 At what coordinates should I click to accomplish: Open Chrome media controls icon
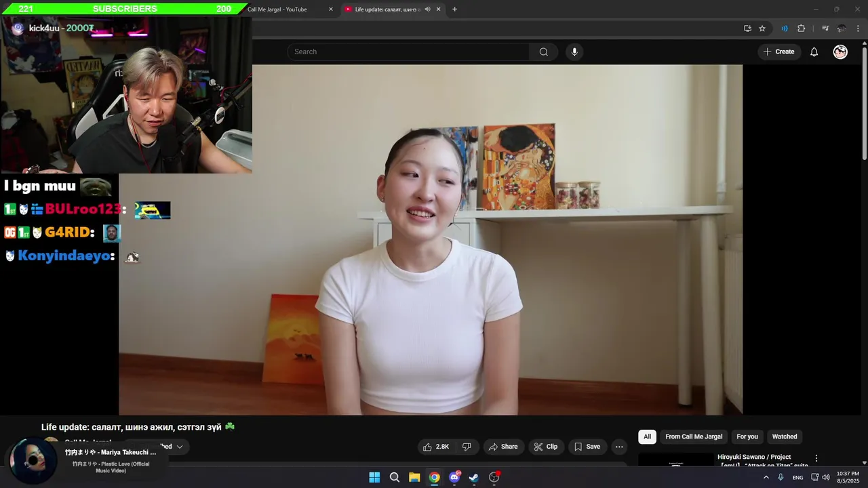[x=825, y=28]
